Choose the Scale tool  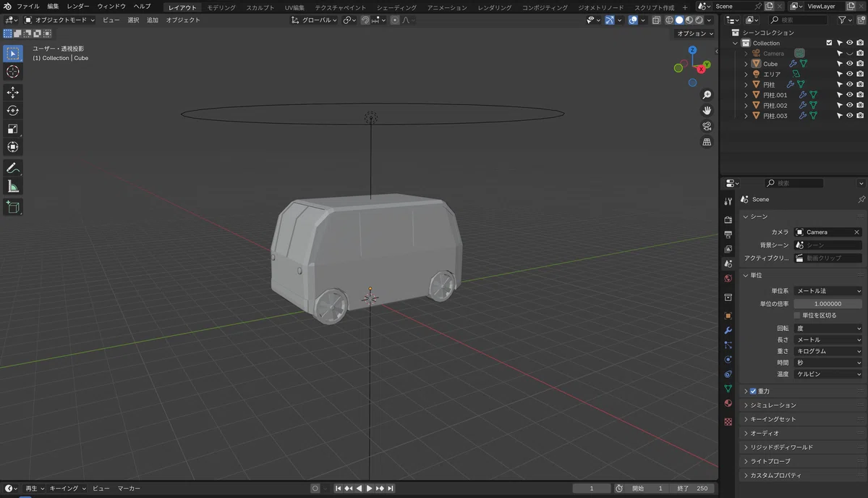coord(13,129)
